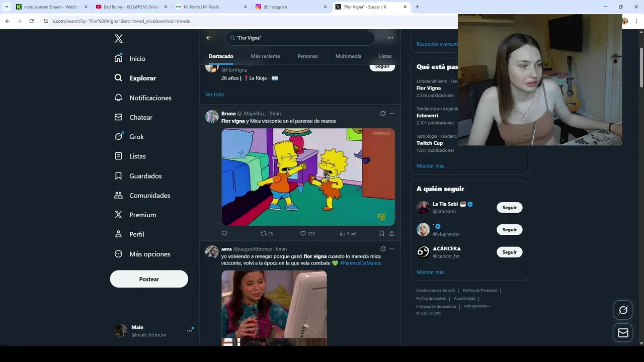Open search settings three-dot menu

[x=390, y=38]
